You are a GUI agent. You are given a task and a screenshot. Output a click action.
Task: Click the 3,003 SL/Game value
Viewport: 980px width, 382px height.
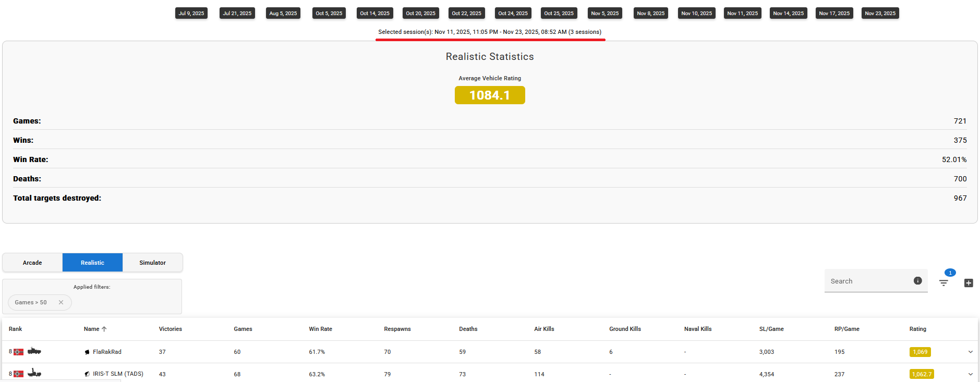pyautogui.click(x=767, y=352)
